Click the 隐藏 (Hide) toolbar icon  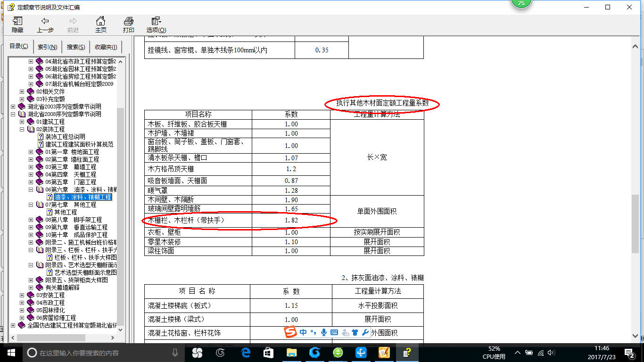click(x=17, y=25)
